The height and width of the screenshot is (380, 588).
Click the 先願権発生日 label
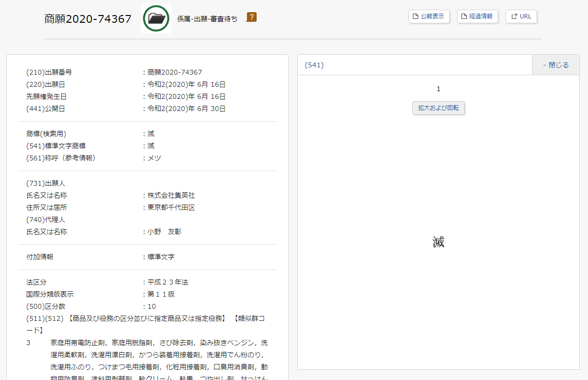pyautogui.click(x=47, y=96)
